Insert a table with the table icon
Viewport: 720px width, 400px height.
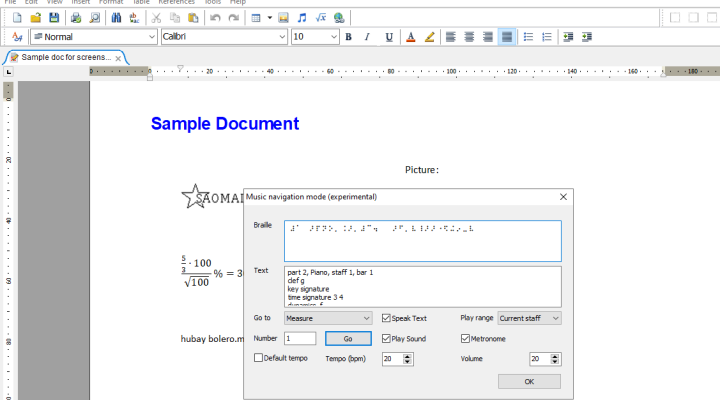coord(256,18)
